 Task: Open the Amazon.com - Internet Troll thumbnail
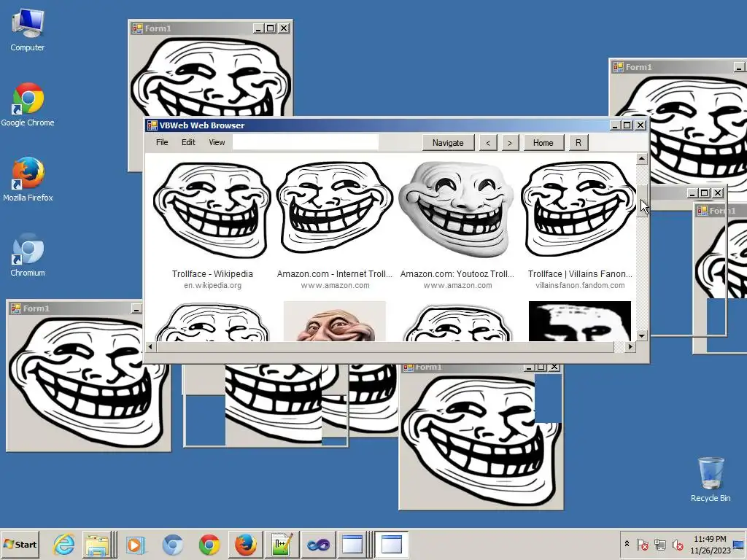(335, 208)
